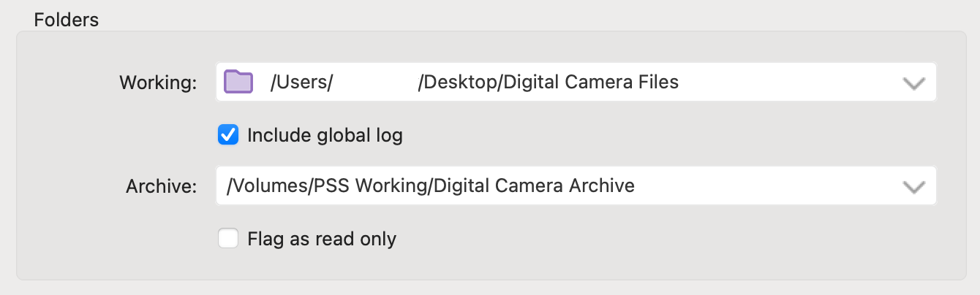Expand the Working folder dropdown chevron
Screen dimensions: 980x295
pos(913,83)
